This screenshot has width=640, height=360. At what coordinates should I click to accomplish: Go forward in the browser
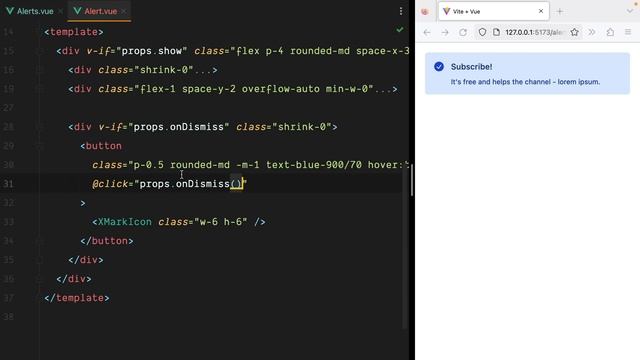pyautogui.click(x=445, y=32)
